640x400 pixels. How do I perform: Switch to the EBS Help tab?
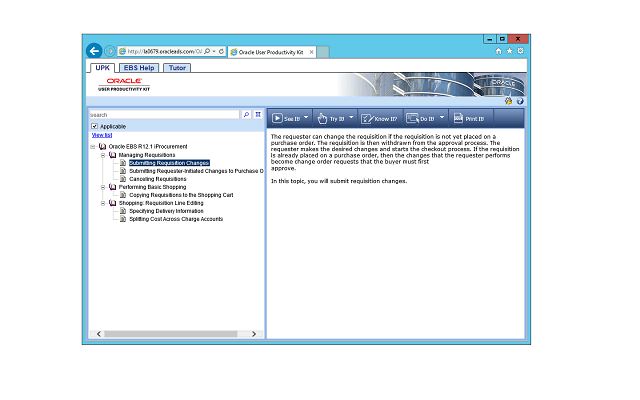(139, 68)
